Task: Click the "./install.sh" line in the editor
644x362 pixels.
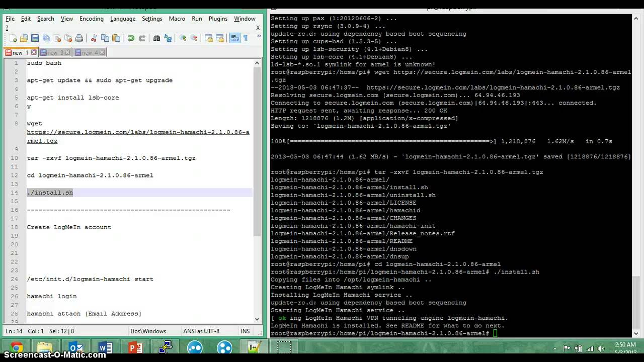Action: pos(50,193)
